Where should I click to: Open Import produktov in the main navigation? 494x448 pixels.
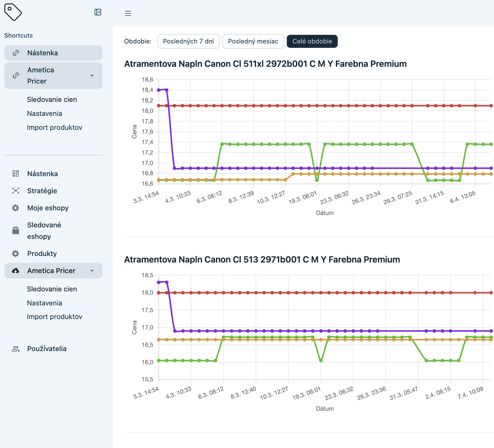click(55, 317)
